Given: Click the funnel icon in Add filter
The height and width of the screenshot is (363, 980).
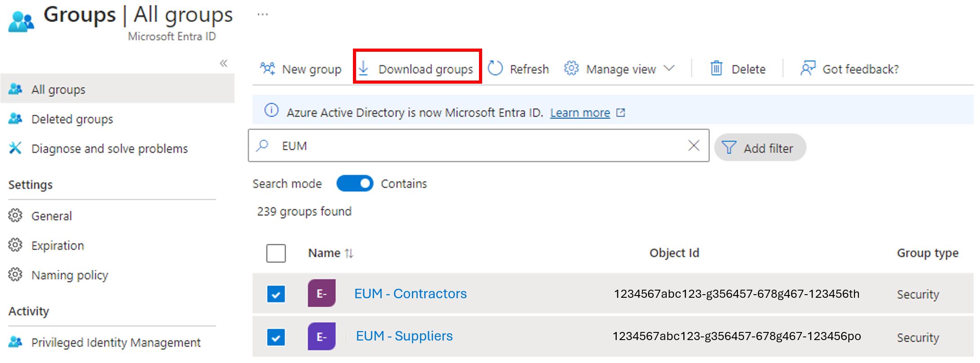Looking at the screenshot, I should pos(729,148).
